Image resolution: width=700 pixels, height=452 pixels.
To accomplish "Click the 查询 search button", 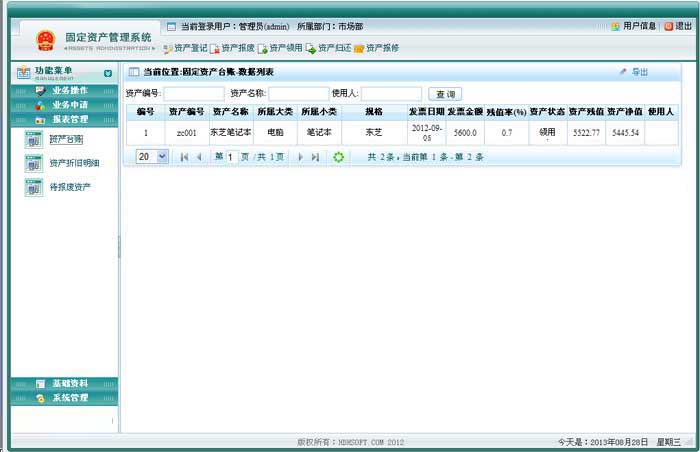I will [x=445, y=93].
